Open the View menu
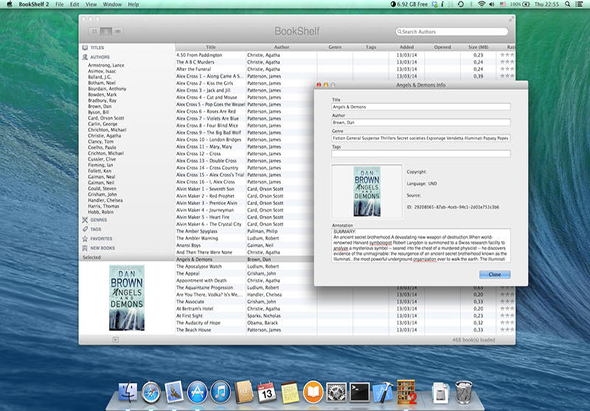 tap(91, 4)
